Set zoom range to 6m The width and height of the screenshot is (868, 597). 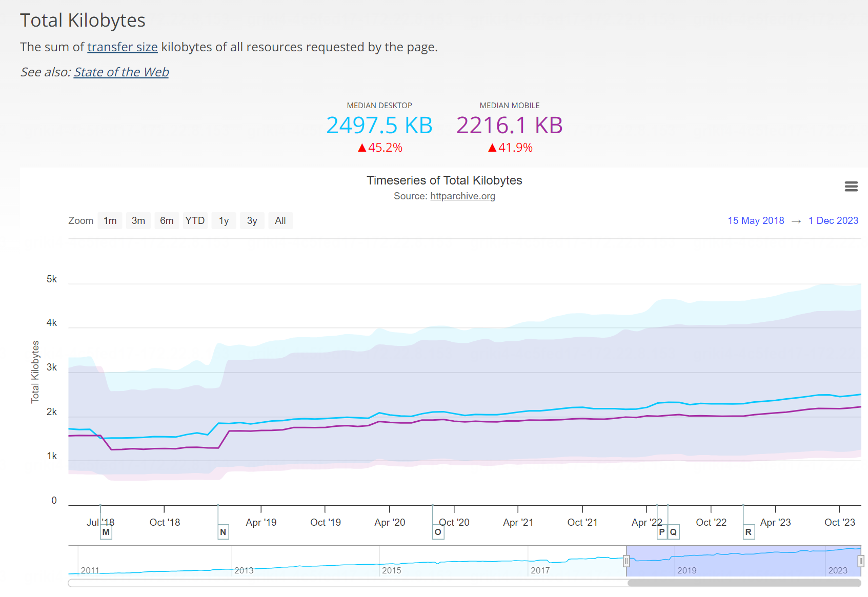(x=167, y=221)
